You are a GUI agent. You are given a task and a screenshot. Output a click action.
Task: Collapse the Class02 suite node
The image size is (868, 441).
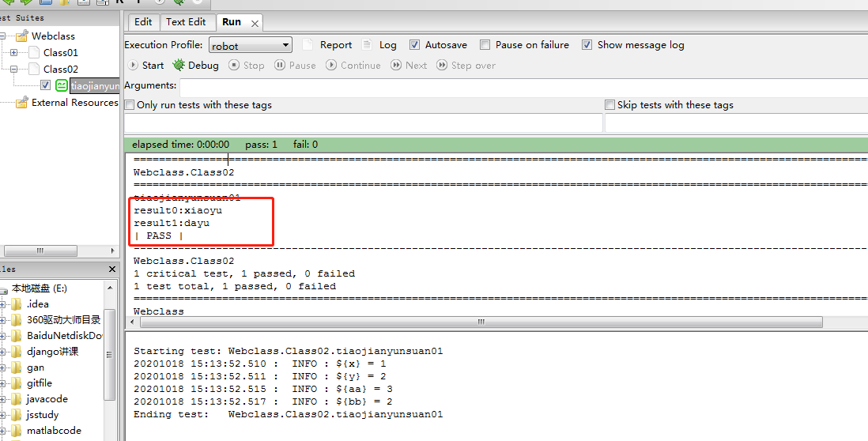pos(14,70)
